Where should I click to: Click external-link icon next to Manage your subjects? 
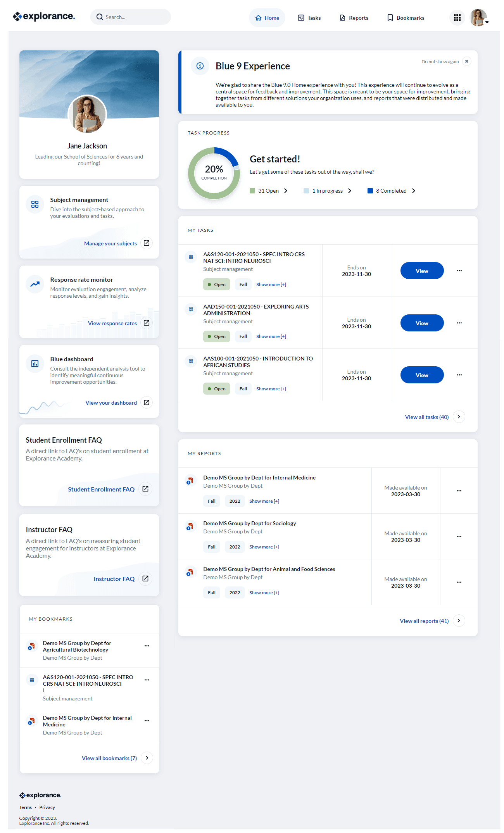[x=147, y=243]
